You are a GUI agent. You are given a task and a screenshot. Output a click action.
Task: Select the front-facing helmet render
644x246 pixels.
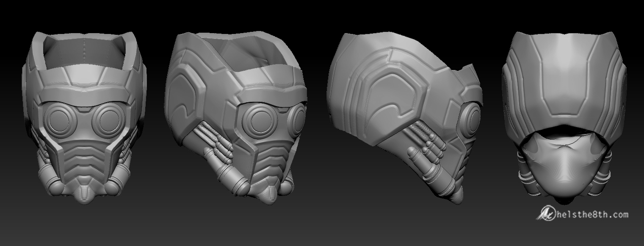pyautogui.click(x=84, y=118)
